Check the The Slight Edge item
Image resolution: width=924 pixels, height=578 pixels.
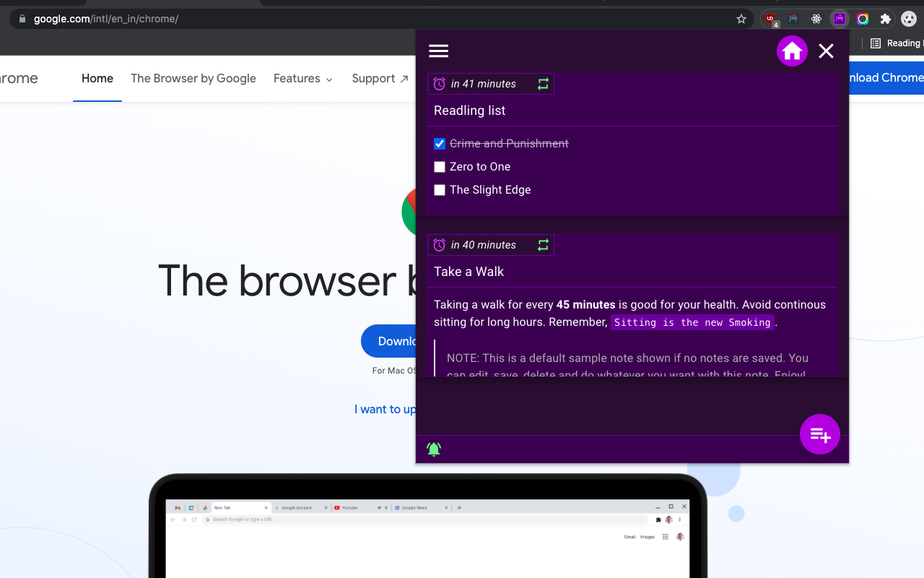pyautogui.click(x=440, y=190)
